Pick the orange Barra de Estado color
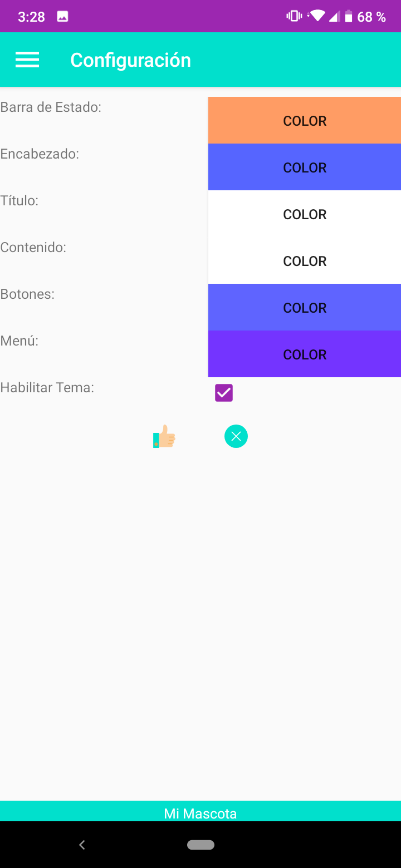Screen dimensions: 401x868 305,121
